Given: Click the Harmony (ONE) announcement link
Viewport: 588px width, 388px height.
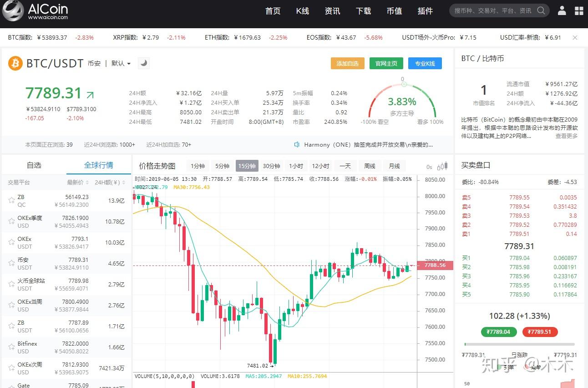Looking at the screenshot, I should pos(369,144).
